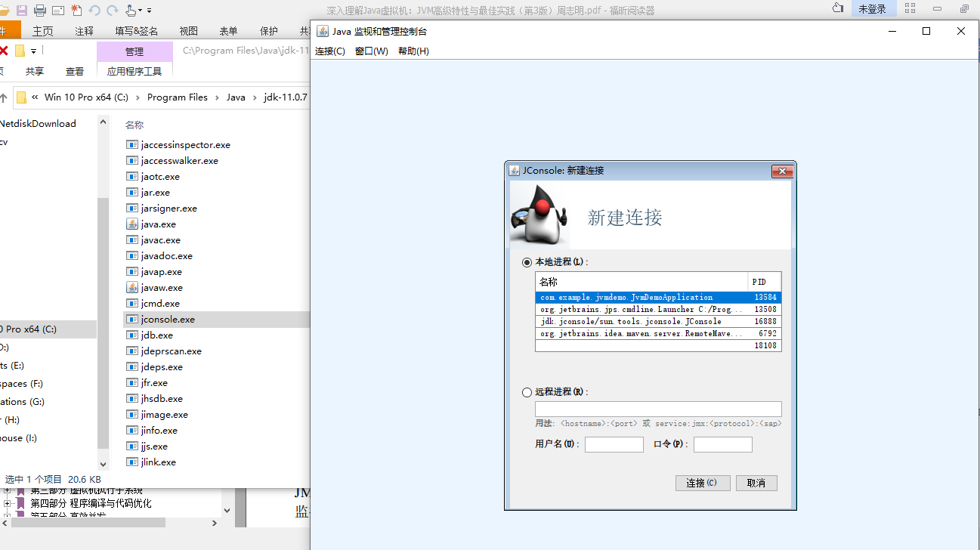Image resolution: width=980 pixels, height=550 pixels.
Task: Click the Java icon in console title bar
Action: pos(323,31)
